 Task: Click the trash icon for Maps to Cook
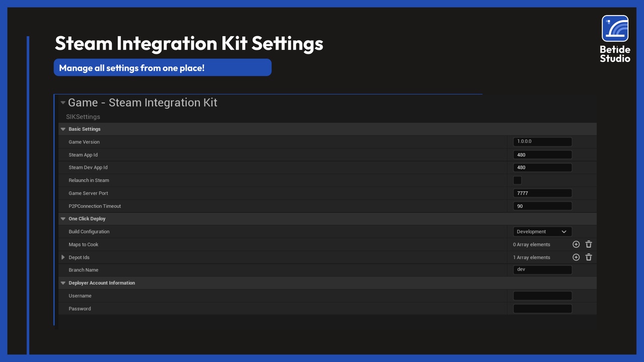tap(589, 244)
